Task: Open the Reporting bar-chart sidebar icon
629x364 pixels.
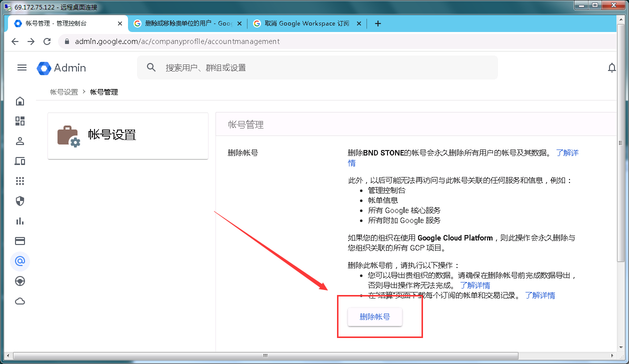Action: (x=20, y=221)
